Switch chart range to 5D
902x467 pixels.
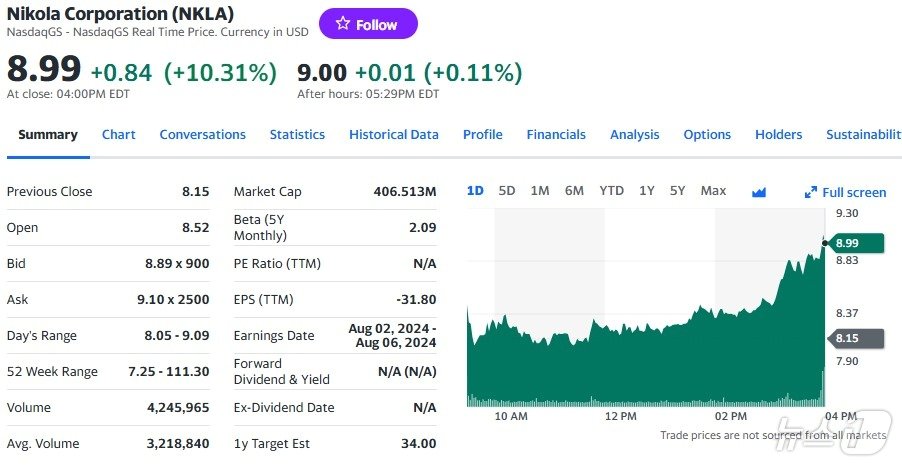point(507,191)
